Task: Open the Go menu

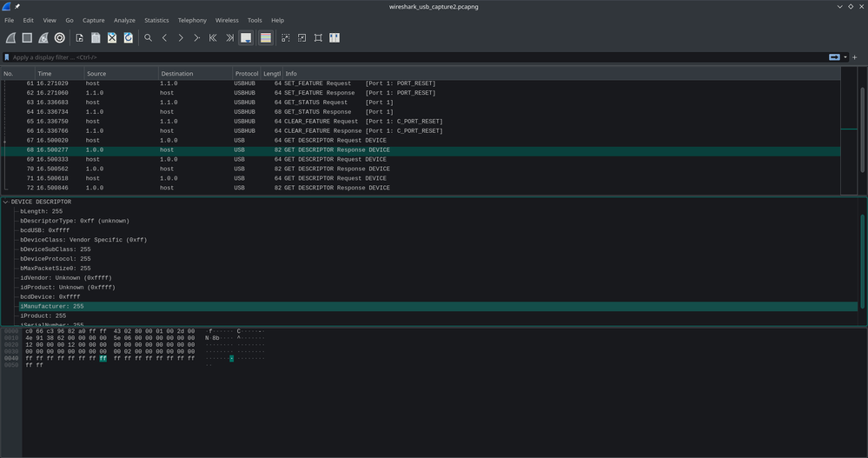Action: click(x=70, y=20)
